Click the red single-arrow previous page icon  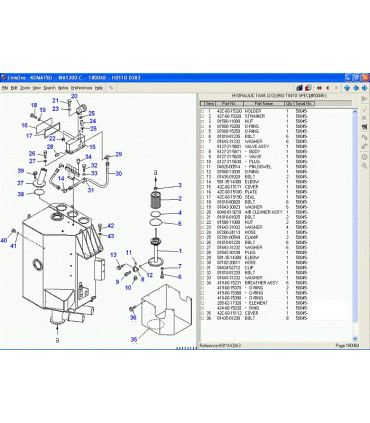(328, 88)
